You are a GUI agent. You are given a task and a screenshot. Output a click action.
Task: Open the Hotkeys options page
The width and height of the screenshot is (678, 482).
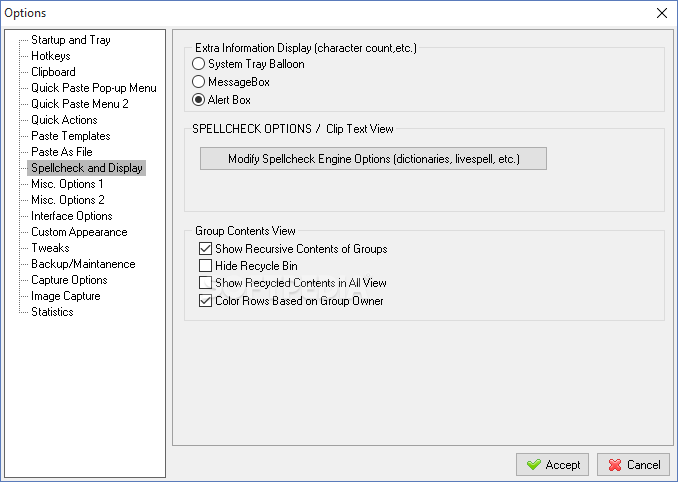click(x=51, y=56)
